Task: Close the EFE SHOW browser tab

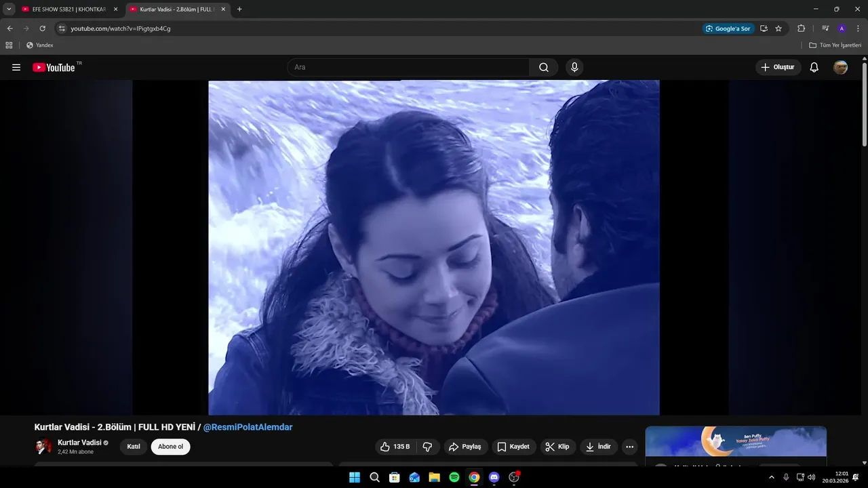Action: pyautogui.click(x=115, y=9)
